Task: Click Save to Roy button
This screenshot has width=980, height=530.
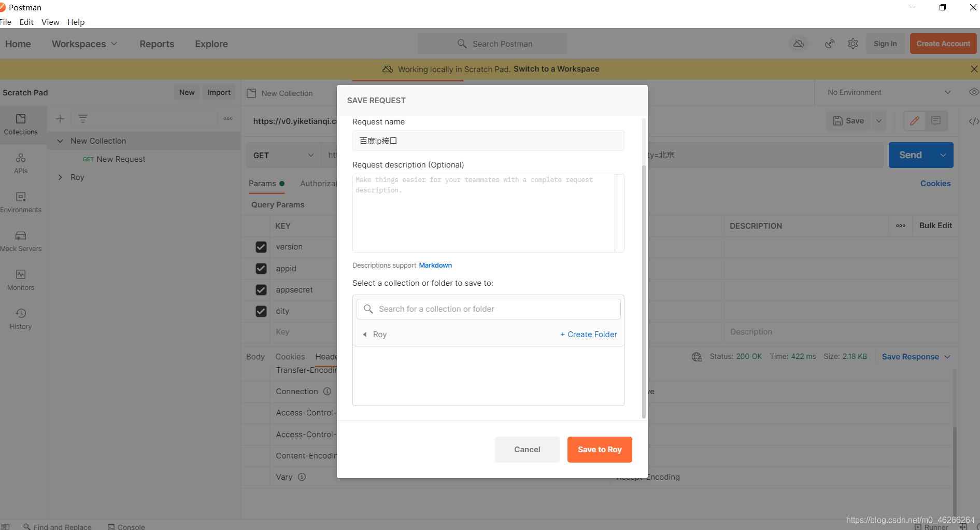Action: click(x=600, y=450)
